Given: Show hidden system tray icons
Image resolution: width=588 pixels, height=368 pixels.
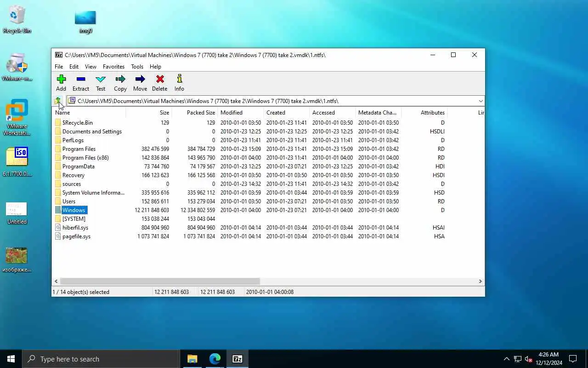Looking at the screenshot, I should [x=506, y=359].
